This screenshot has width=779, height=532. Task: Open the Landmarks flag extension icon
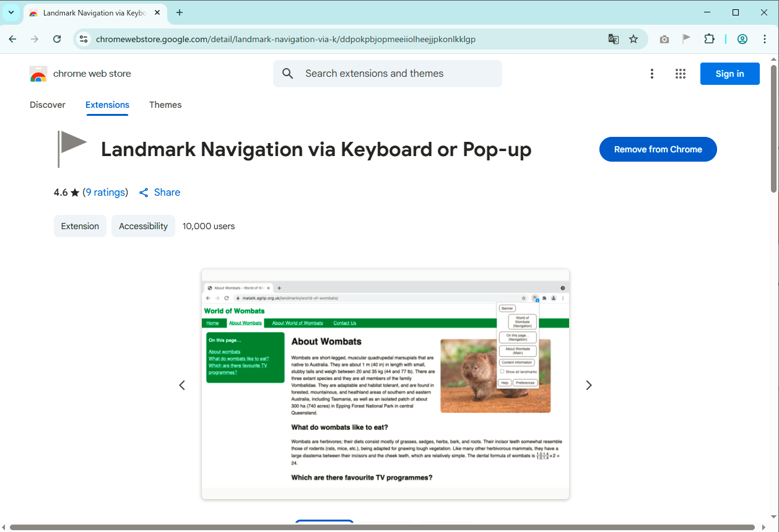coord(687,39)
